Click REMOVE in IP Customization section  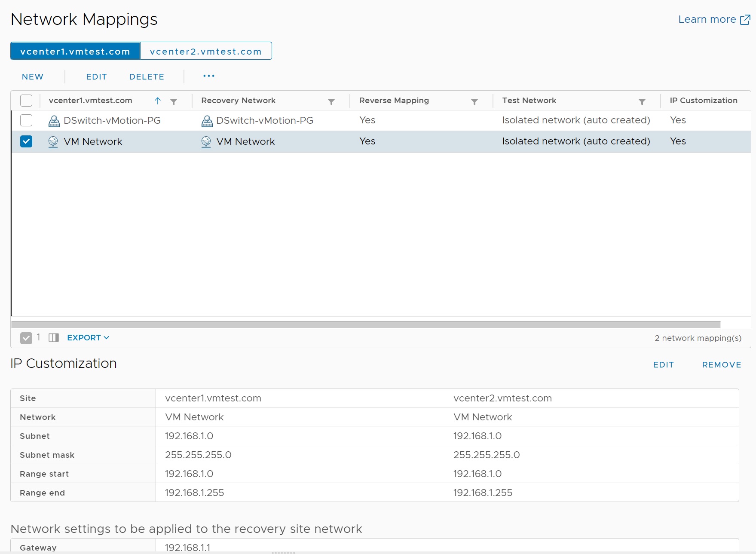coord(722,365)
